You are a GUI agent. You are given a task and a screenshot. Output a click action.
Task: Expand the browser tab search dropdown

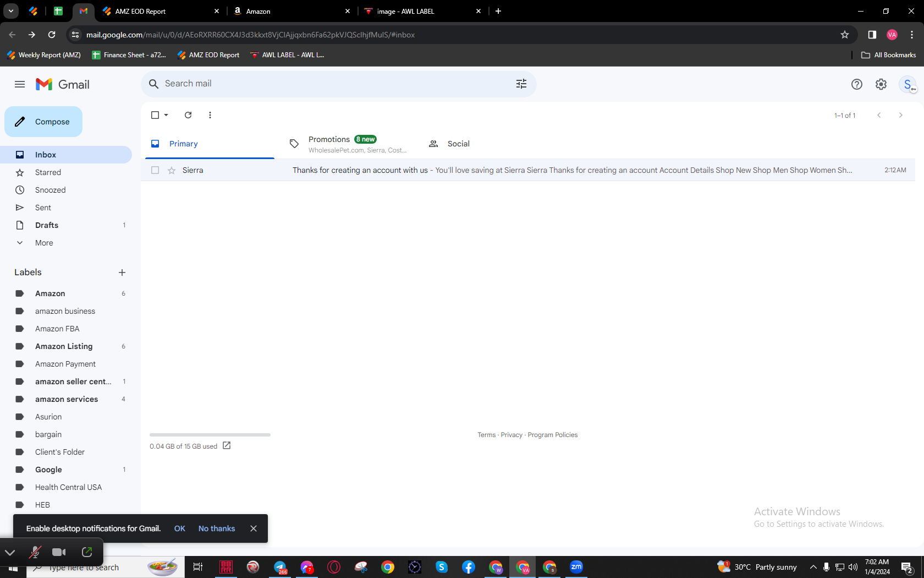click(x=11, y=11)
